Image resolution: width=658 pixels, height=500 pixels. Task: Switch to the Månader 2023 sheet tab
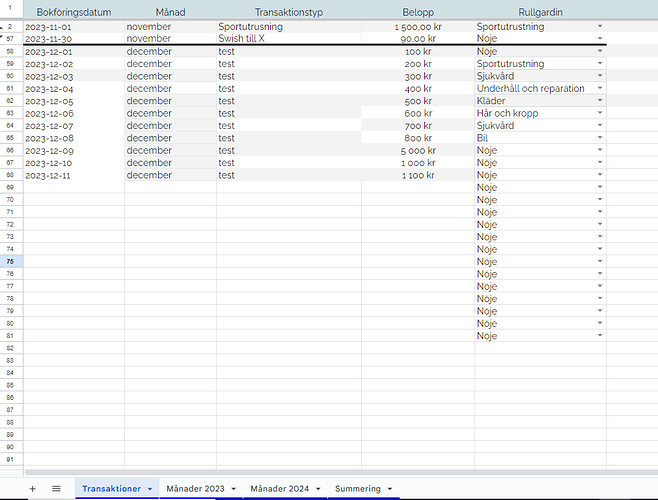pyautogui.click(x=195, y=489)
